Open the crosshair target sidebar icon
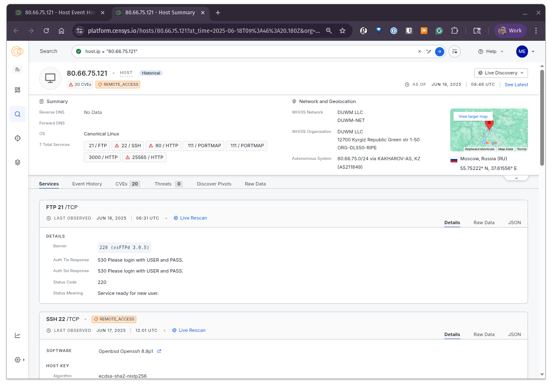 [17, 138]
